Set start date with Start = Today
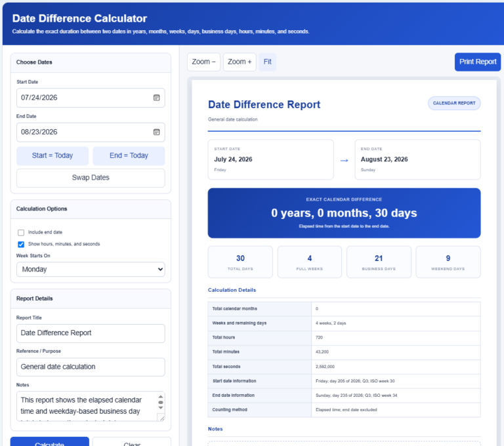The height and width of the screenshot is (446, 504). pyautogui.click(x=52, y=156)
